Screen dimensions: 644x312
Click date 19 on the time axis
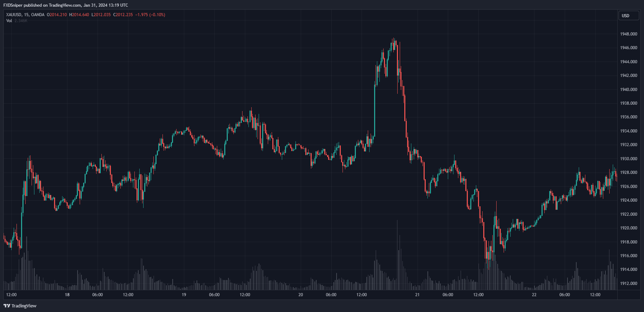coord(184,295)
